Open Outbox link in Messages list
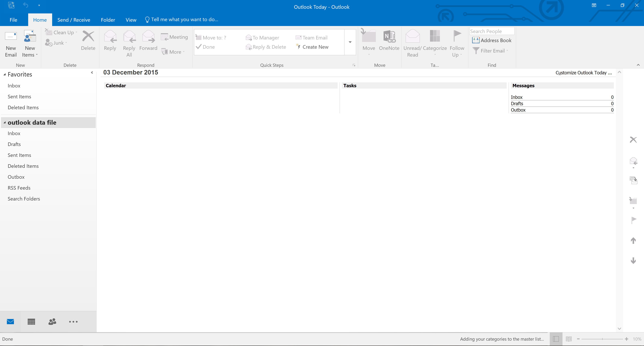Image resolution: width=644 pixels, height=346 pixels. coord(518,110)
